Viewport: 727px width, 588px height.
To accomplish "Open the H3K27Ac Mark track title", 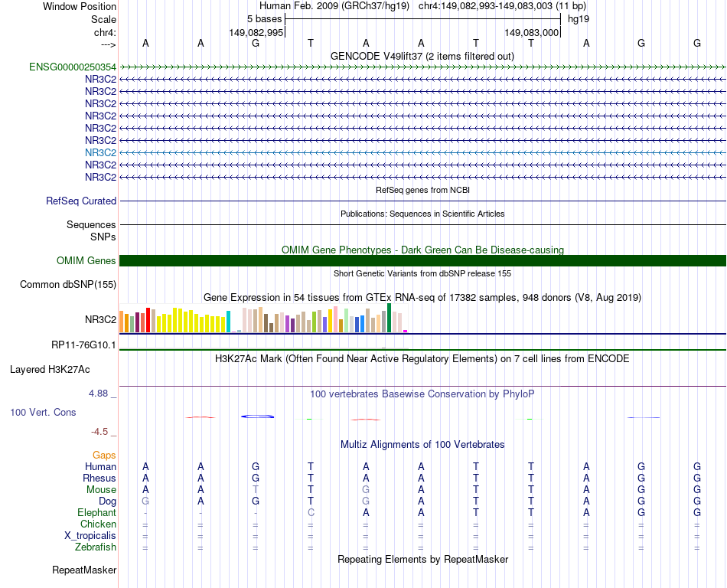I will click(422, 358).
